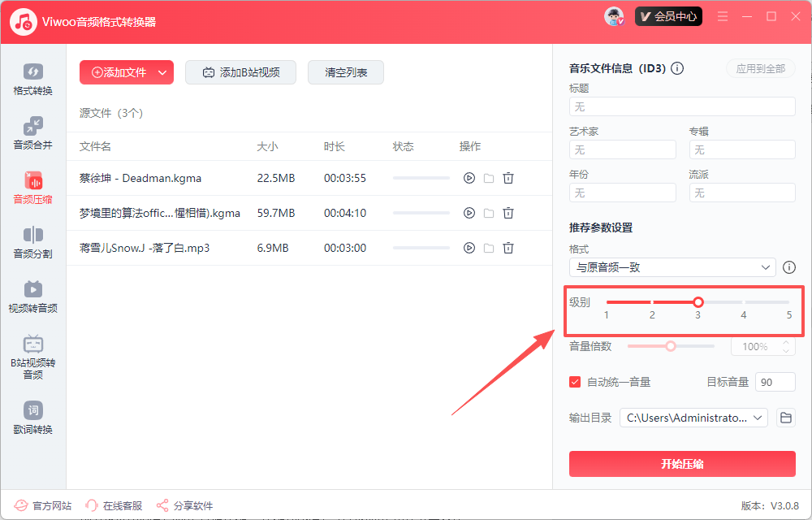The height and width of the screenshot is (520, 812).
Task: Open output folder for 蒋雪儿 落了白.mp3
Action: [489, 248]
